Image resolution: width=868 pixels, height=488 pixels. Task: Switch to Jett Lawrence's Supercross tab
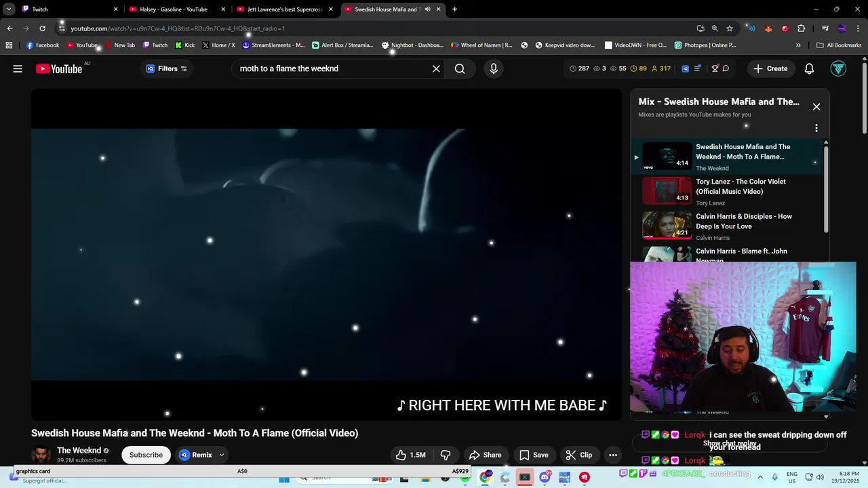285,9
